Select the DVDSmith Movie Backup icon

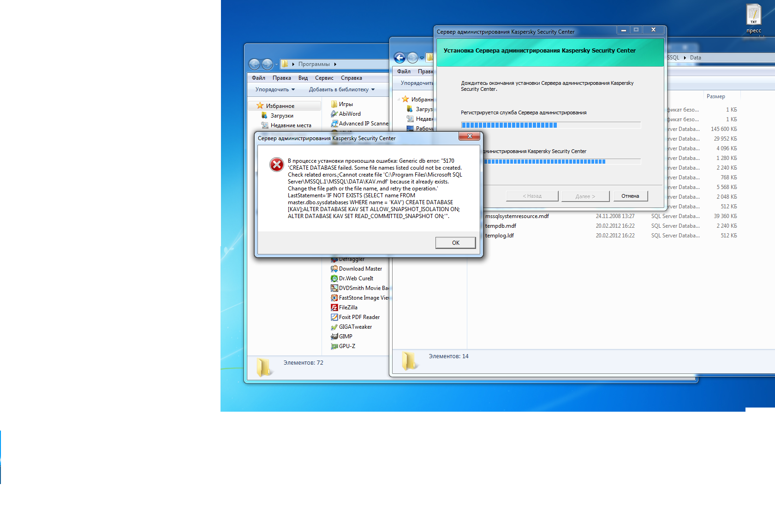(x=334, y=288)
